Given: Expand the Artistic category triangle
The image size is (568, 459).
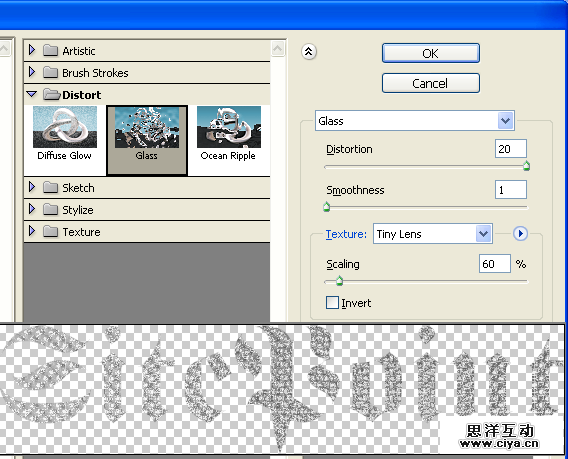Looking at the screenshot, I should [32, 50].
